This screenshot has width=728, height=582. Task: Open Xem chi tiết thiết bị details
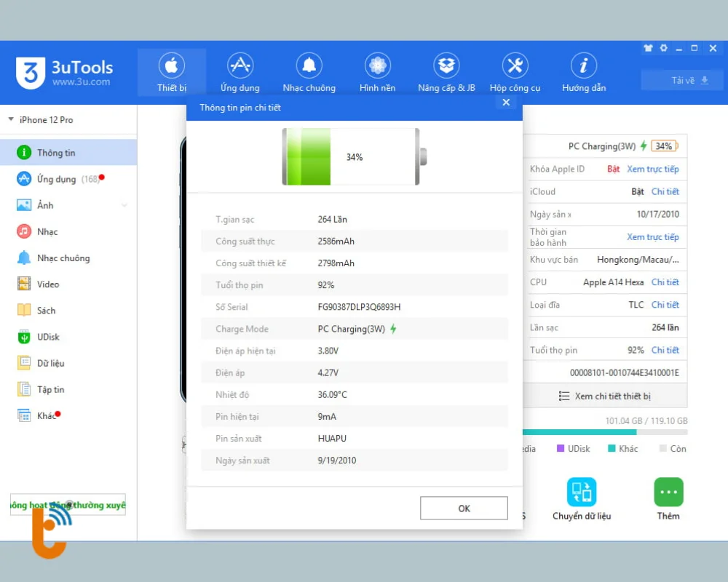604,396
